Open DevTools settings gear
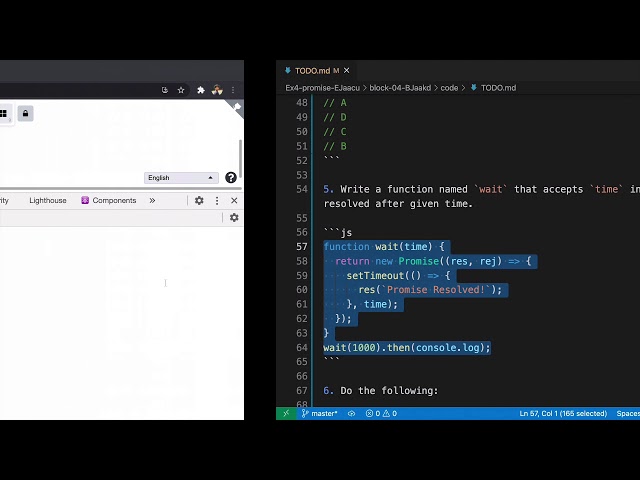Screen dimensions: 640x480 pyautogui.click(x=199, y=200)
